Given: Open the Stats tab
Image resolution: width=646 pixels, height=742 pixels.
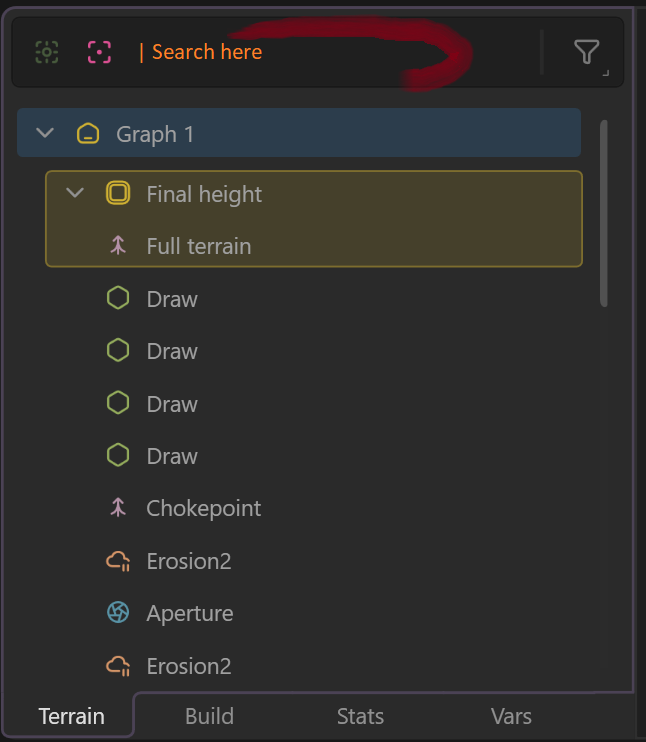Looking at the screenshot, I should (360, 716).
